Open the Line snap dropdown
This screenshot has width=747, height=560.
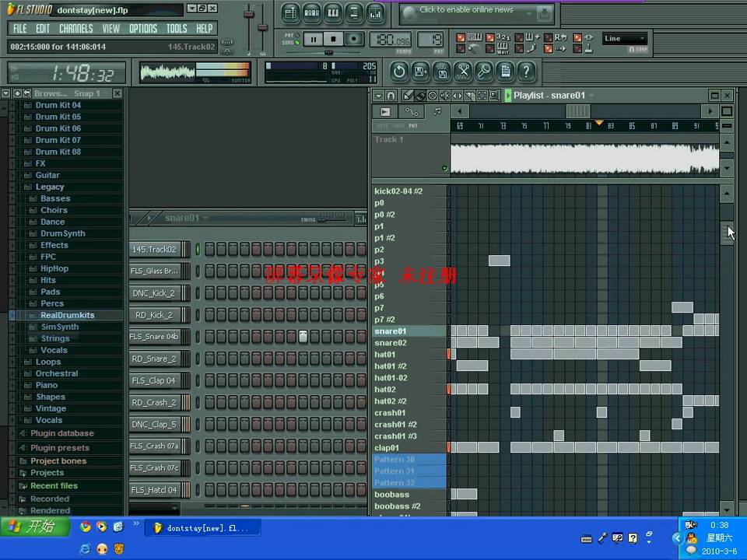click(624, 39)
